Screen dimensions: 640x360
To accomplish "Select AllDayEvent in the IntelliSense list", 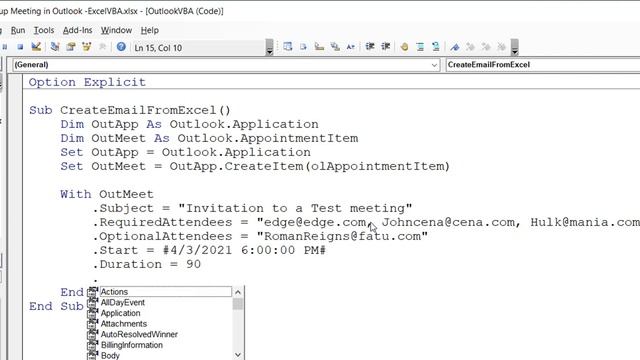I will [x=123, y=302].
